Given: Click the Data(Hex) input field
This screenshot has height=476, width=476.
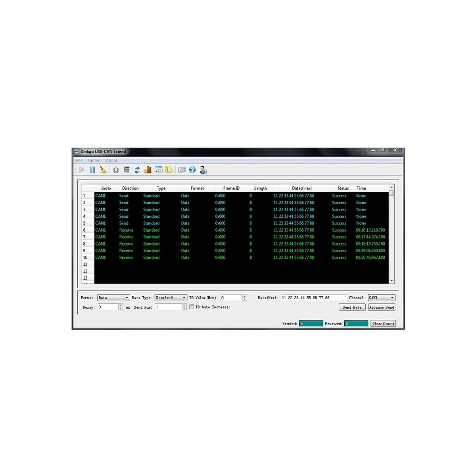Looking at the screenshot, I should click(313, 297).
